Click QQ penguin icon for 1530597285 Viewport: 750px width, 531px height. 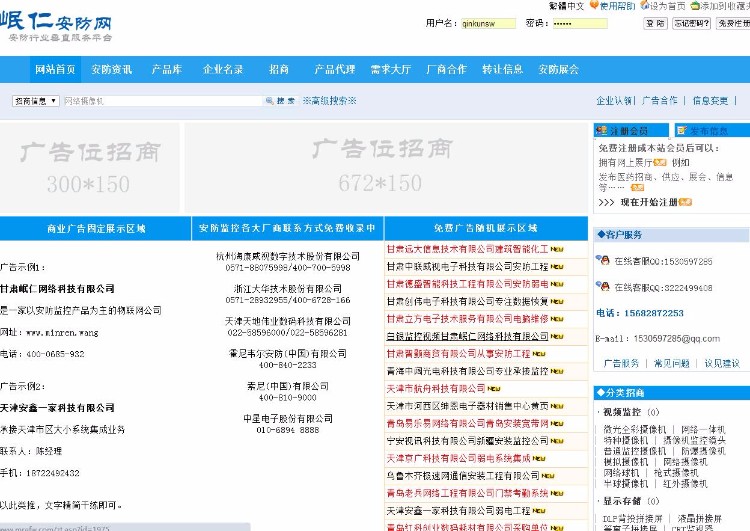pos(603,261)
